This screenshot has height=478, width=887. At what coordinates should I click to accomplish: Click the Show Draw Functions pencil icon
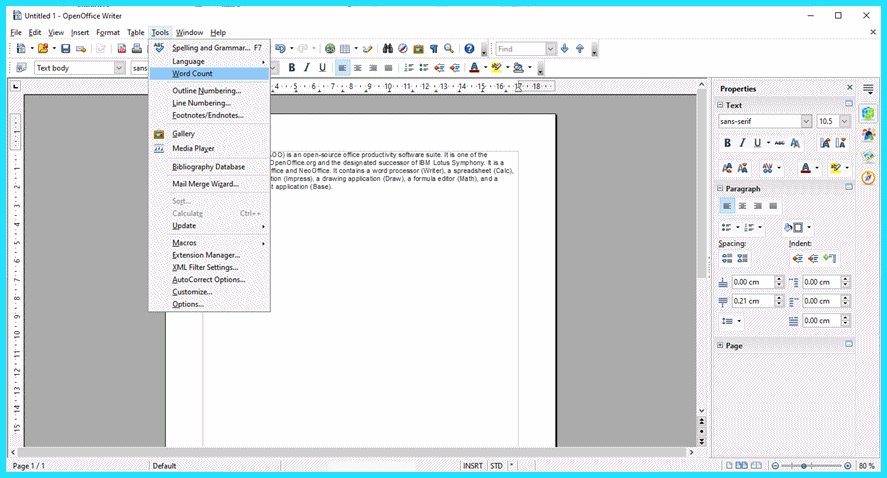coord(368,49)
